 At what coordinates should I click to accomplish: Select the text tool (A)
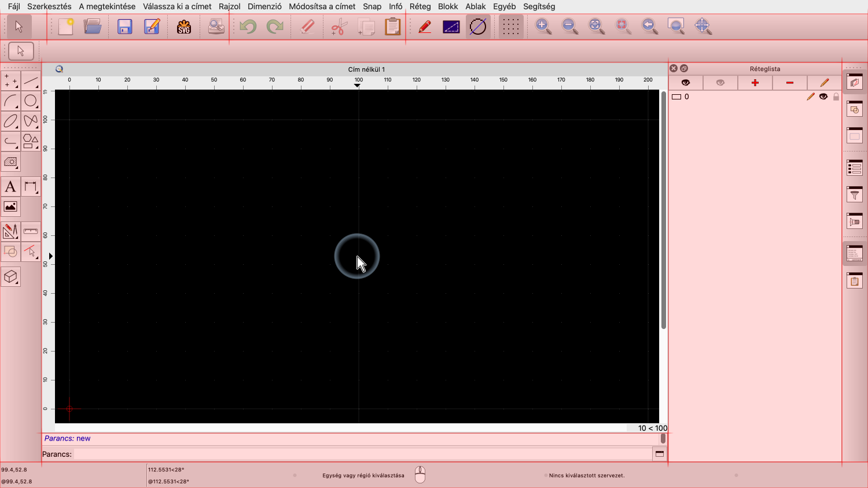(10, 187)
